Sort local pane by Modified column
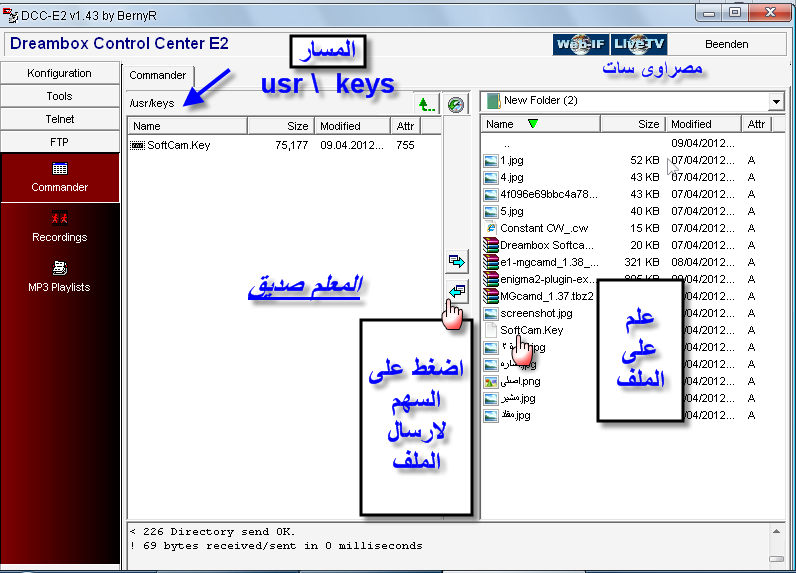 (x=703, y=124)
